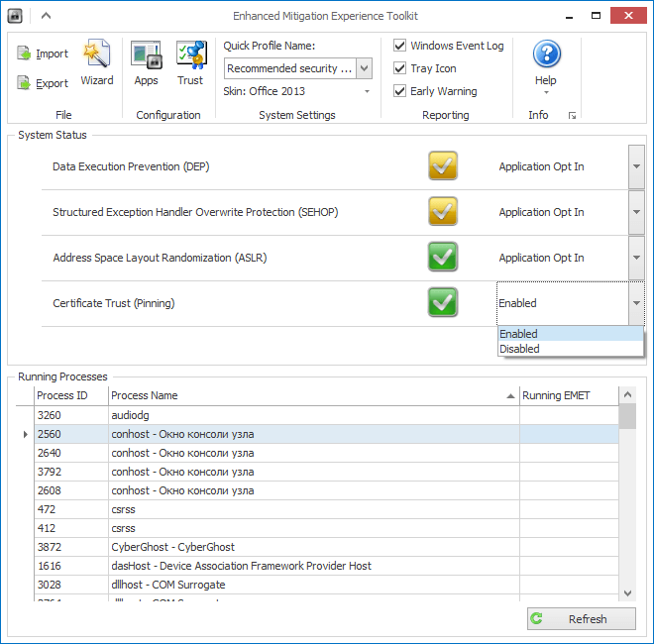This screenshot has height=644, width=654.
Task: Click the process list scrollbar thumb
Action: click(x=627, y=416)
